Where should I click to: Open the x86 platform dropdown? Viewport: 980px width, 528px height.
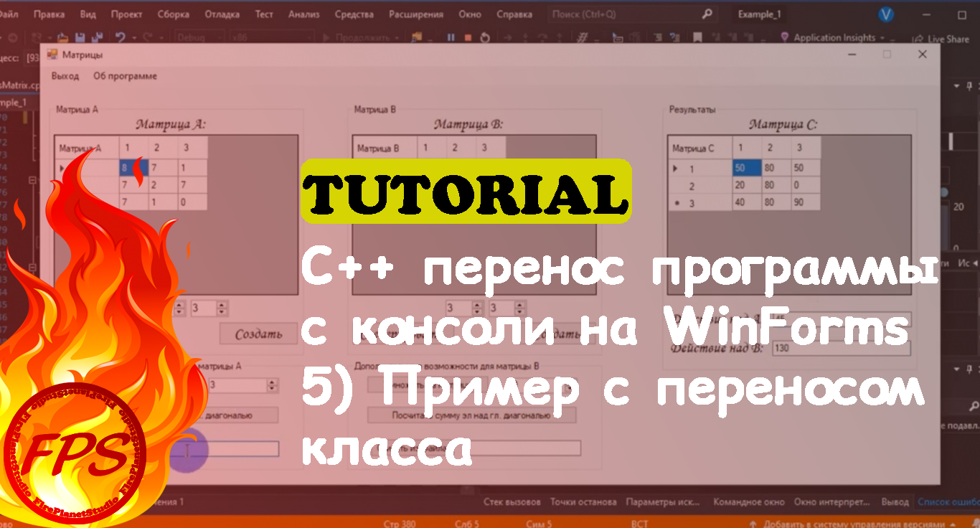(271, 37)
